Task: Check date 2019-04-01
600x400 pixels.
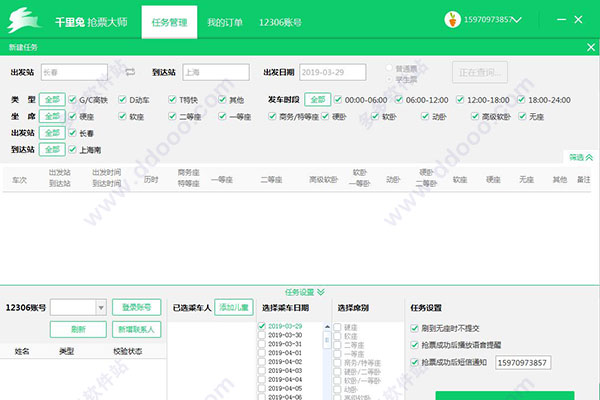Action: tap(262, 353)
